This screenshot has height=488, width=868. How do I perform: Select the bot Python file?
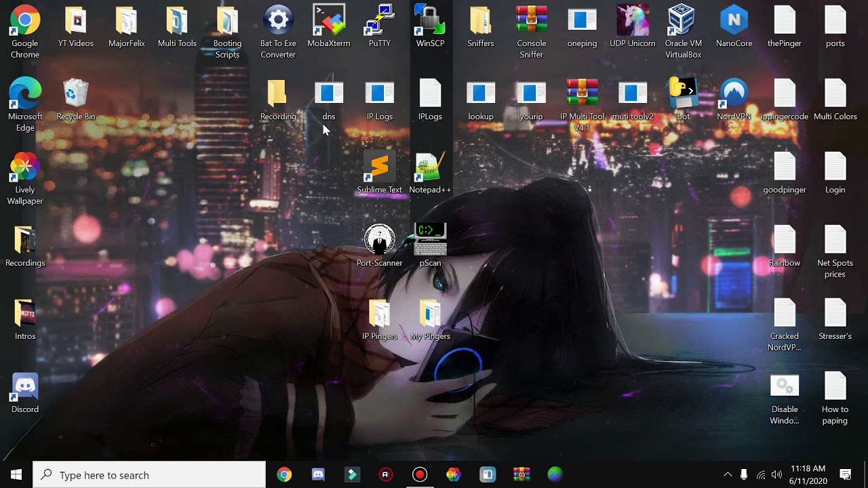point(683,94)
